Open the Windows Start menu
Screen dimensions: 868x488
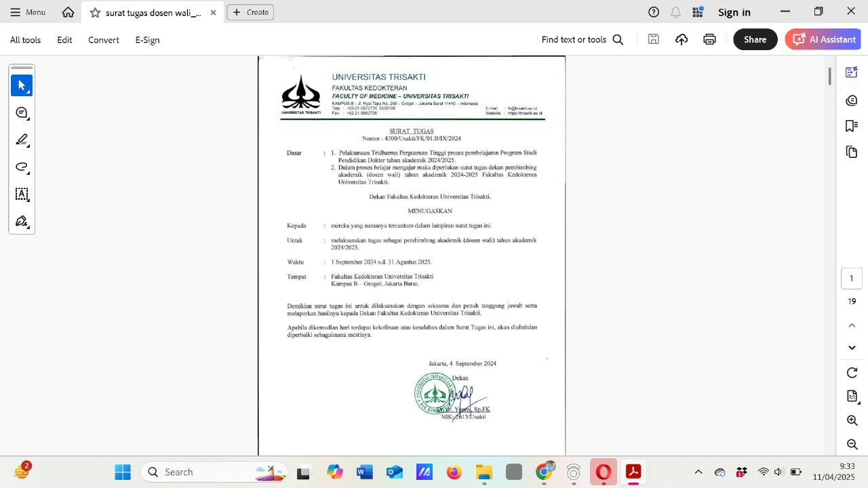[x=123, y=472]
